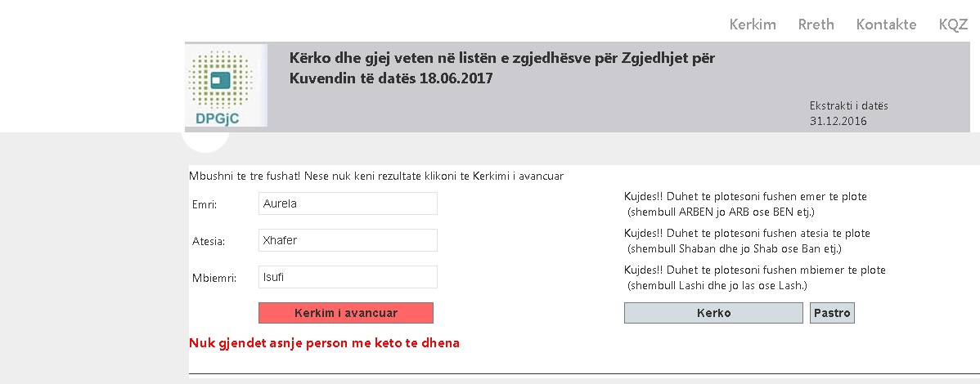Click the Atesia field containing Xhafer

click(348, 240)
